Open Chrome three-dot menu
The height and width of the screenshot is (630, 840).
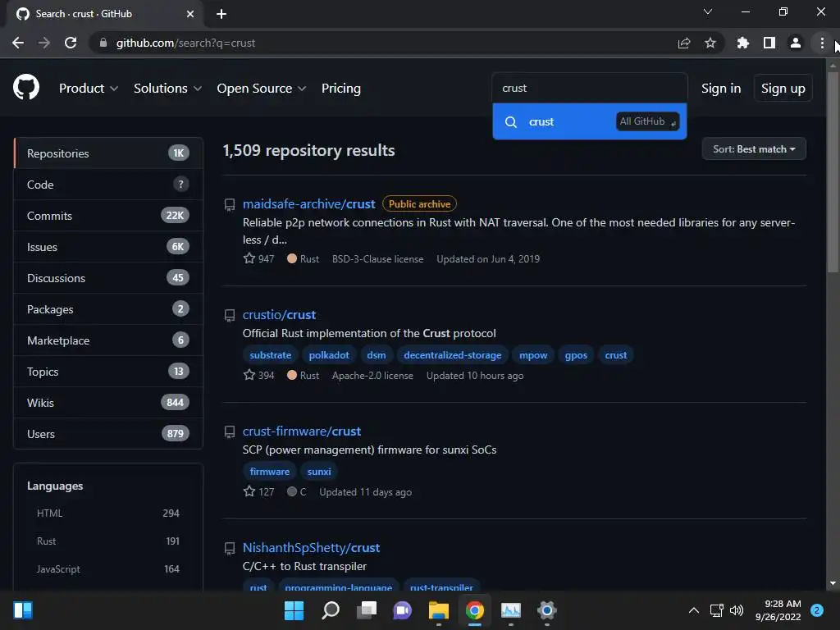(x=822, y=43)
